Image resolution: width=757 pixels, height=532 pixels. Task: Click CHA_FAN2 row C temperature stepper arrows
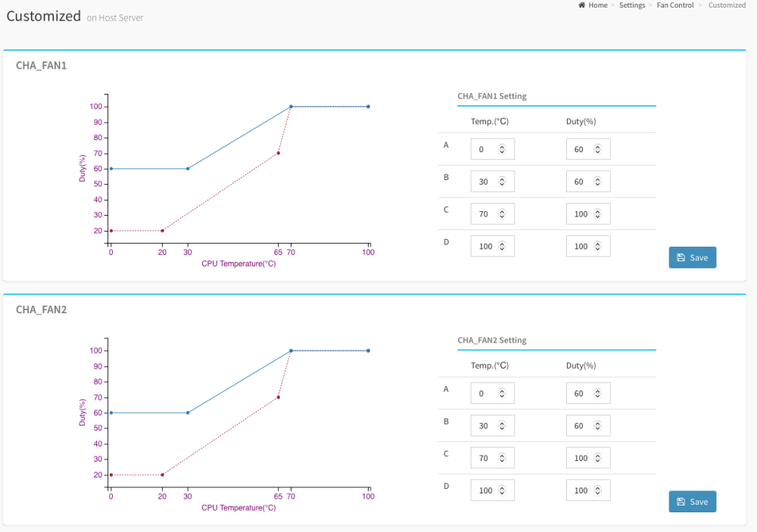502,458
